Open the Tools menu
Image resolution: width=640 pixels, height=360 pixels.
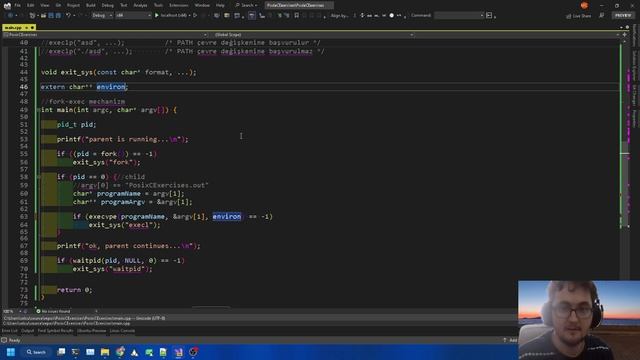point(158,5)
